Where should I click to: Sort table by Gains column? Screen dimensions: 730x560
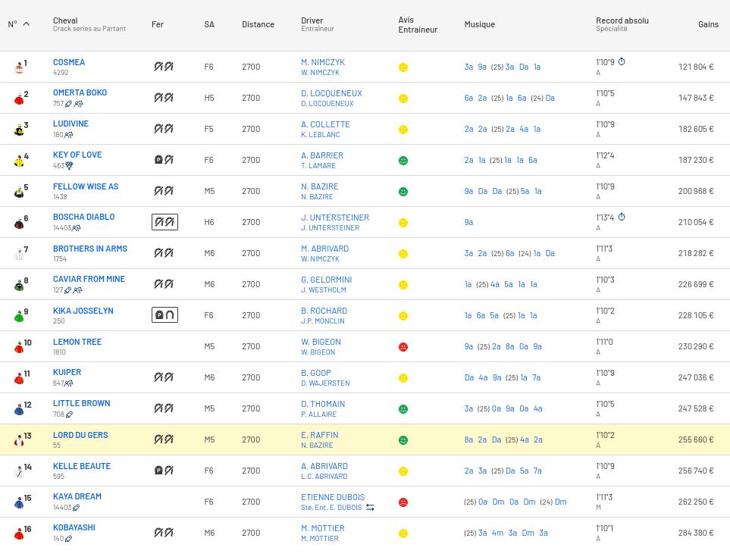click(x=707, y=24)
